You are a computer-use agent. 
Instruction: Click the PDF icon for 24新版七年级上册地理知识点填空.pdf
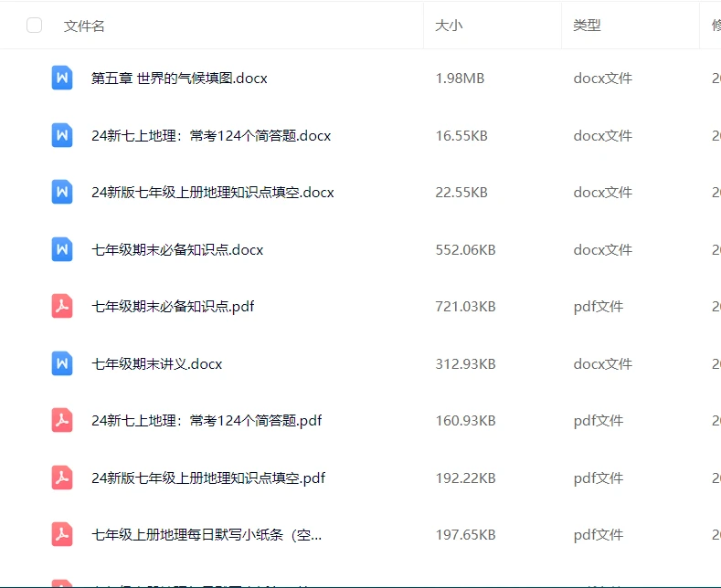coord(62,478)
